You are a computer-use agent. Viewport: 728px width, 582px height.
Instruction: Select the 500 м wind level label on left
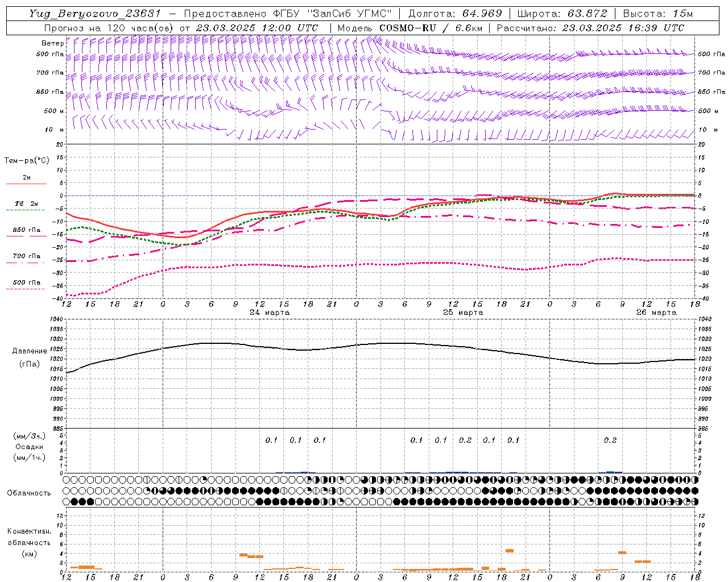(53, 111)
